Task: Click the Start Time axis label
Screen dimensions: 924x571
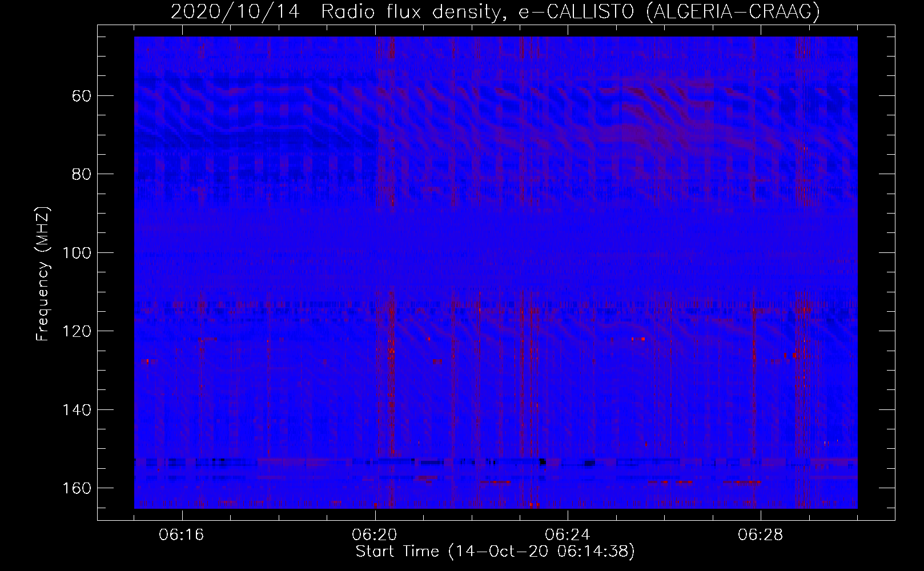Action: point(495,552)
